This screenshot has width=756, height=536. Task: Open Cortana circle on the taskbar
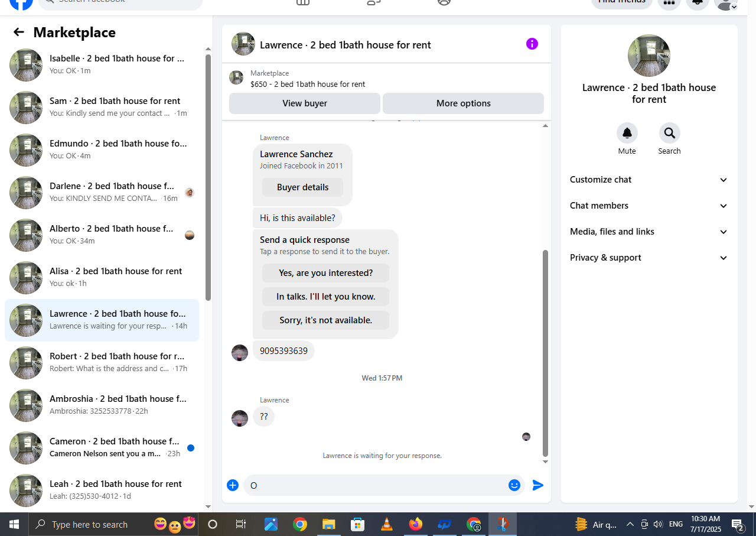[213, 524]
